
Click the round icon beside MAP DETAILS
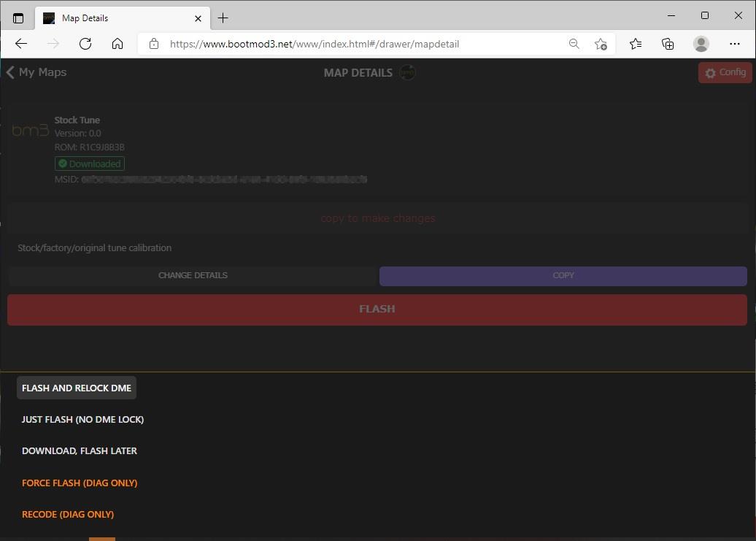(407, 73)
